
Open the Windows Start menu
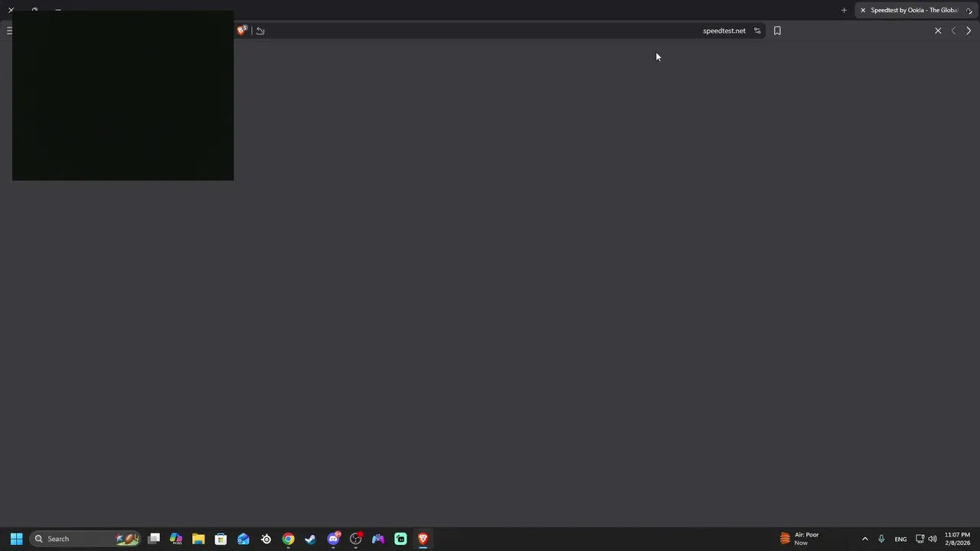point(16,539)
